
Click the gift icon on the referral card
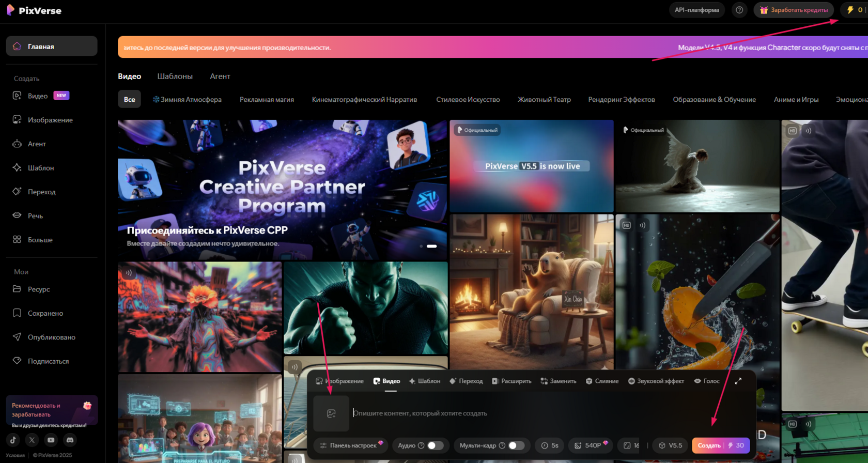click(x=87, y=406)
